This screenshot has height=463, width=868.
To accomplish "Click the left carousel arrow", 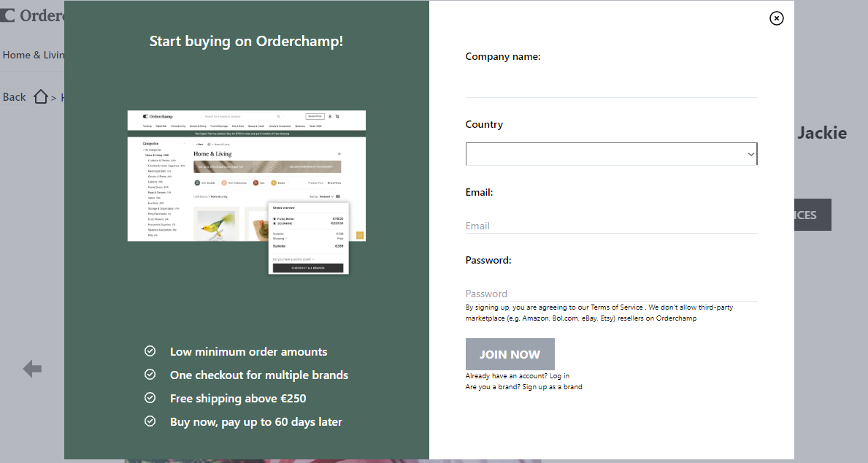I will pyautogui.click(x=32, y=369).
